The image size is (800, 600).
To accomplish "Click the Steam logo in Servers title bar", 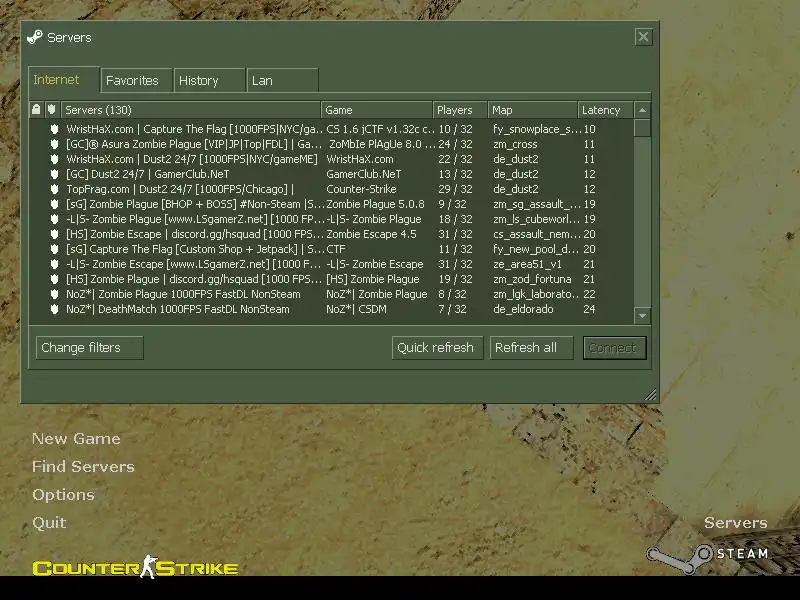I will point(35,37).
